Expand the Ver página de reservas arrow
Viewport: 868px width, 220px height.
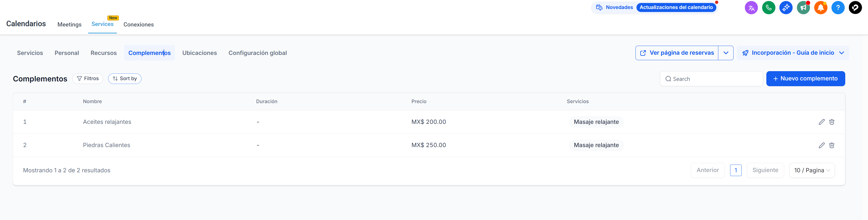click(x=726, y=53)
